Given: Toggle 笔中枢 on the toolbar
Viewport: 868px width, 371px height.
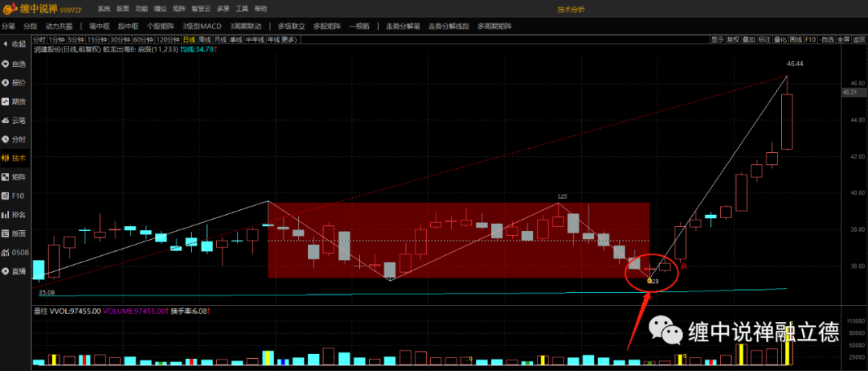Looking at the screenshot, I should tap(100, 26).
